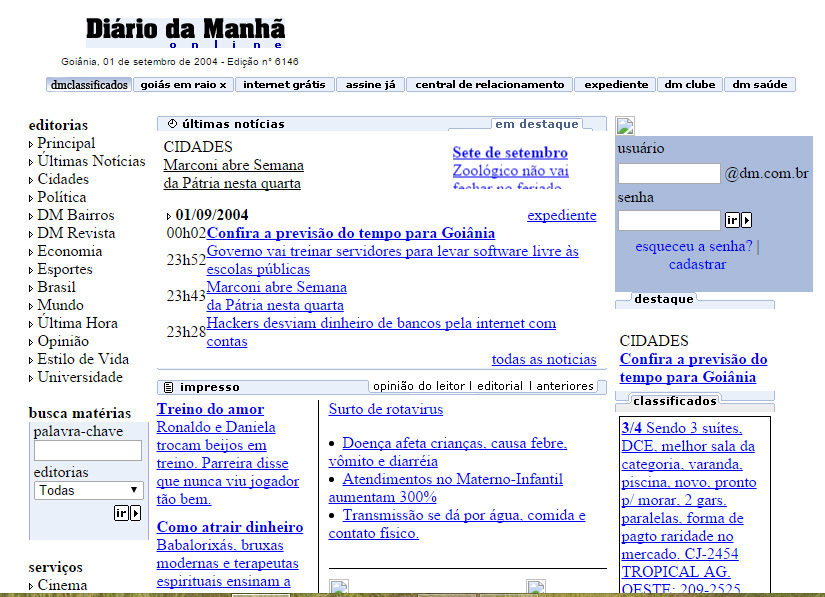Click the palavra-chave search field
This screenshot has width=825, height=597.
pyautogui.click(x=88, y=451)
